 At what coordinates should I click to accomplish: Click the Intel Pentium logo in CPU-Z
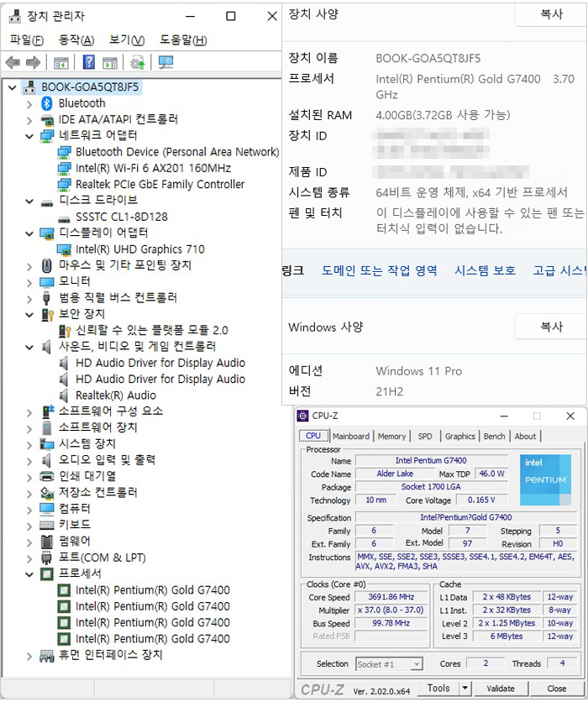[x=545, y=480]
